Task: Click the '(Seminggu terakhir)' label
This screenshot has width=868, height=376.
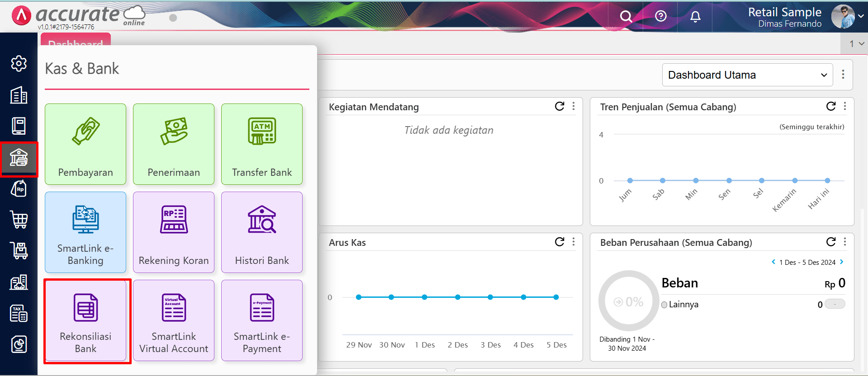Action: [812, 127]
